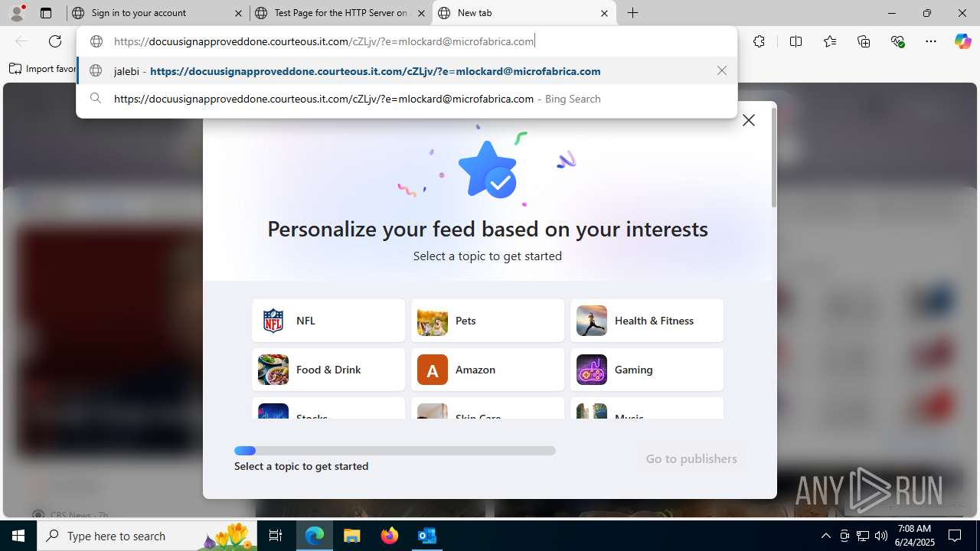Open Settings and more ellipsis menu

pyautogui.click(x=931, y=41)
